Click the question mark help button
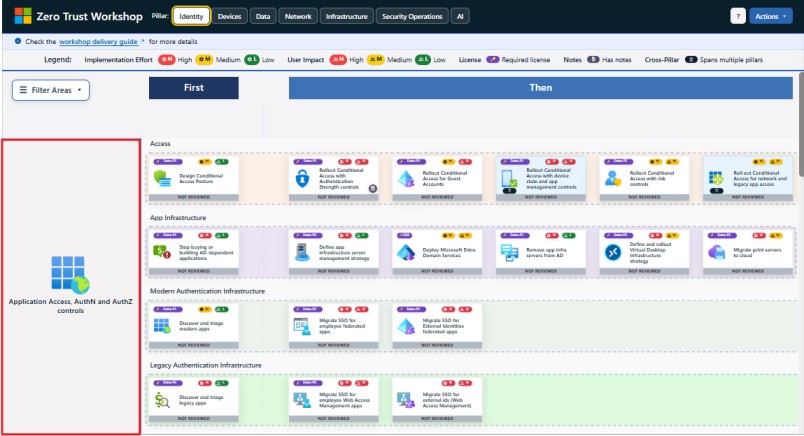Screen dimensions: 804x436 pyautogui.click(x=738, y=16)
